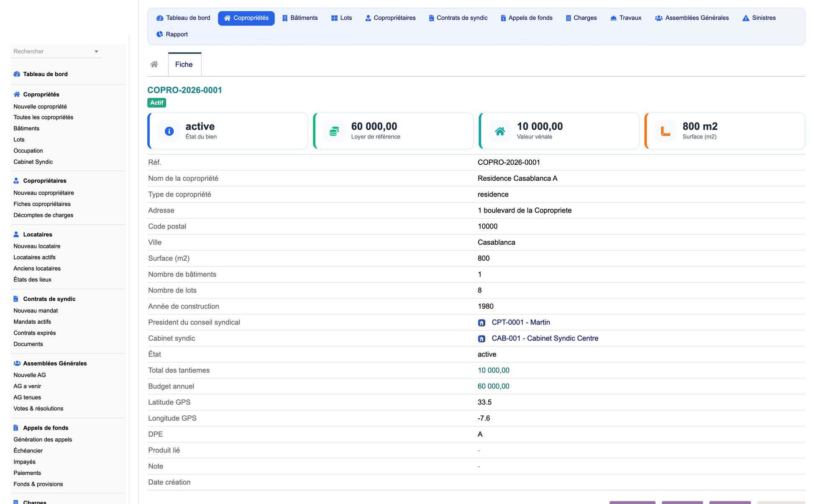Open Documents in sidebar
This screenshot has height=504, width=814.
[28, 344]
